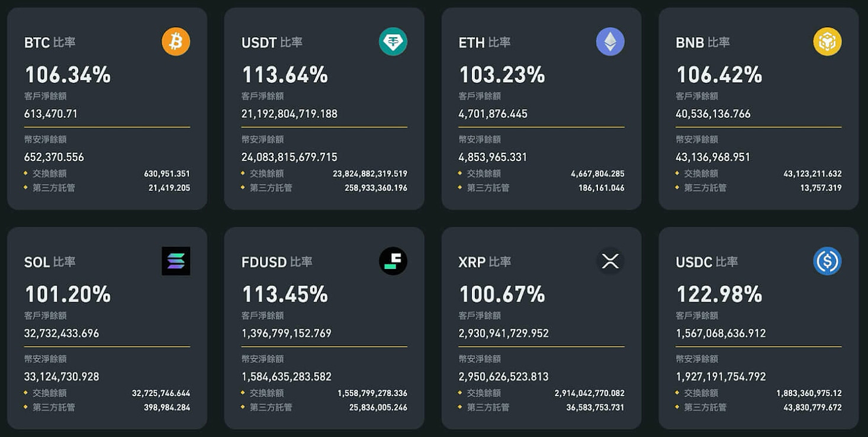This screenshot has height=437, width=868.
Task: Click the yellow divider line under BNB 客戶淨餘額
Action: pos(759,126)
